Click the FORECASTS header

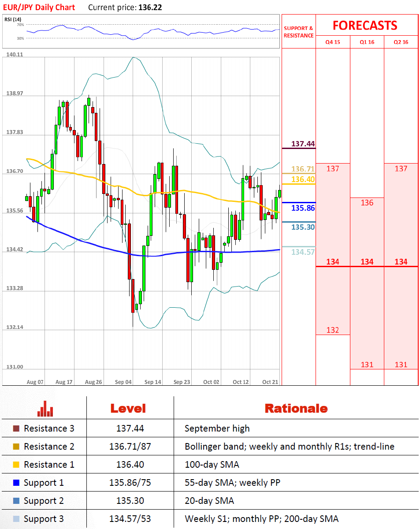(365, 25)
